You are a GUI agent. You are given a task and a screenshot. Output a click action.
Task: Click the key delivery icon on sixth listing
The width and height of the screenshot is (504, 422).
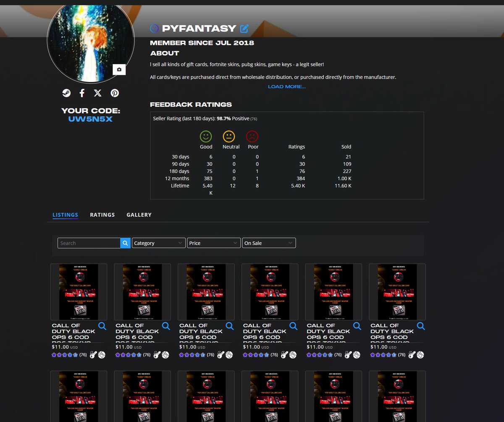coord(412,355)
